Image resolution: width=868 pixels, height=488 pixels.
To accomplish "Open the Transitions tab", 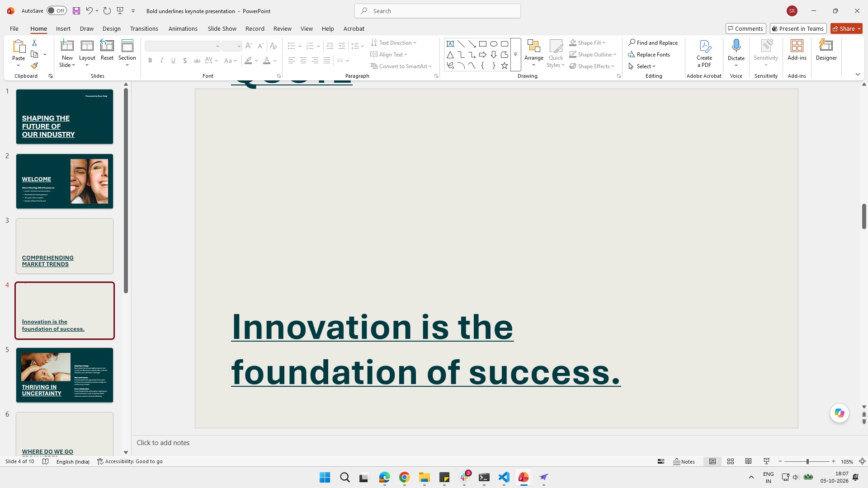I will click(x=144, y=28).
